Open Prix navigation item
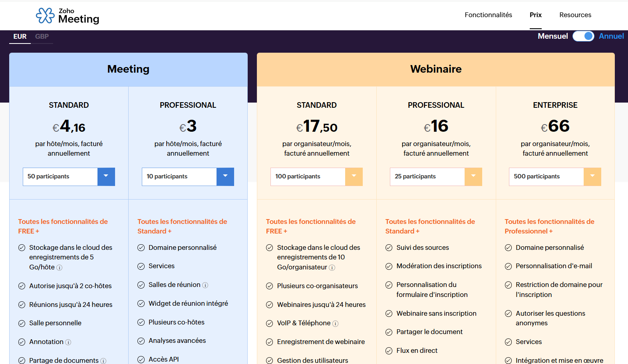The height and width of the screenshot is (364, 628). coord(536,15)
